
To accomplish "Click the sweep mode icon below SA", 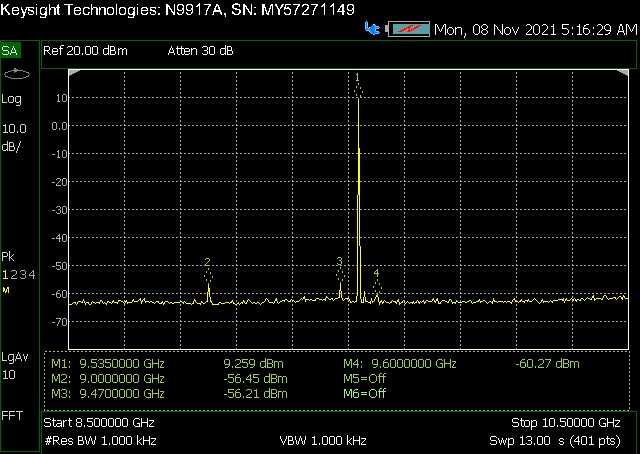I will click(16, 74).
